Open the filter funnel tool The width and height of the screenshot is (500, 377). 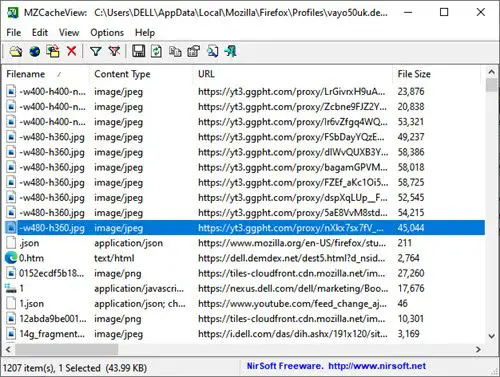(96, 51)
